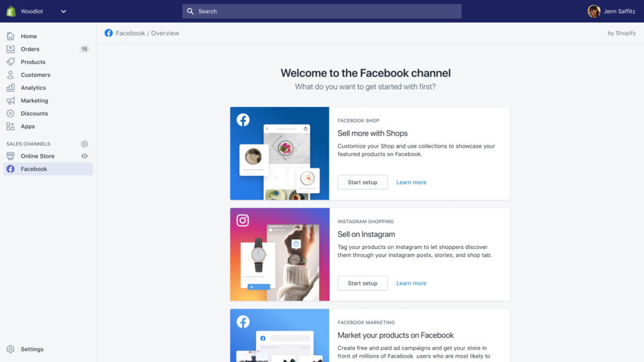Click inside the Search field
Screen dimensions: 644x362
321,11
